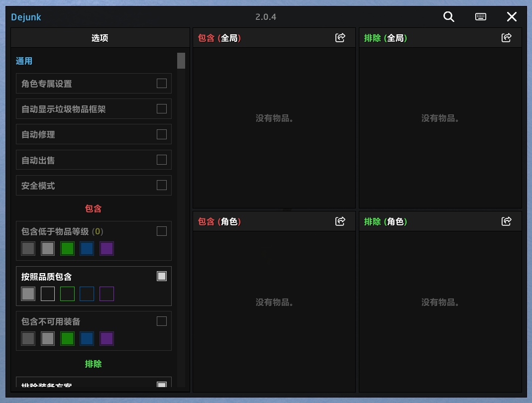Click the options list scrollbar thumb

pyautogui.click(x=181, y=61)
